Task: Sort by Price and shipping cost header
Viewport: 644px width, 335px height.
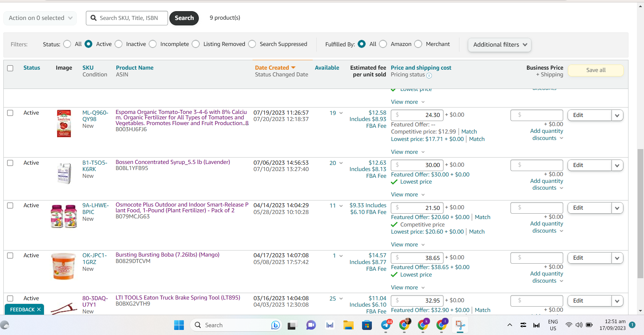Action: [421, 68]
